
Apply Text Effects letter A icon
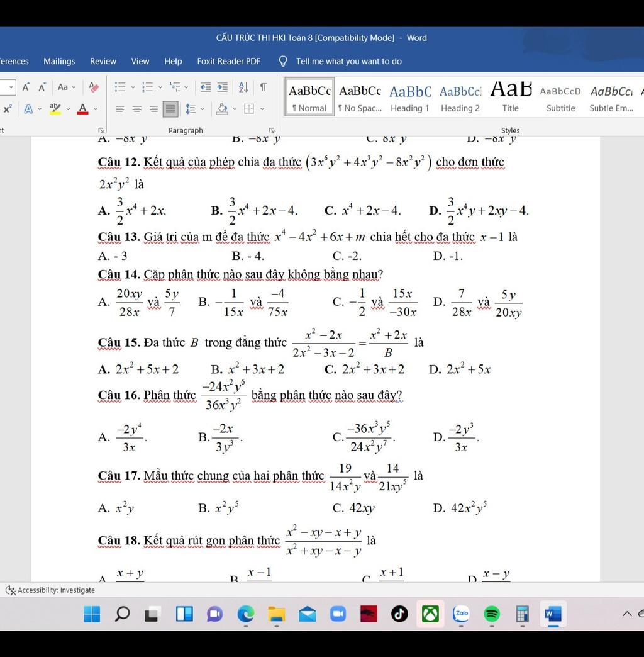(28, 109)
